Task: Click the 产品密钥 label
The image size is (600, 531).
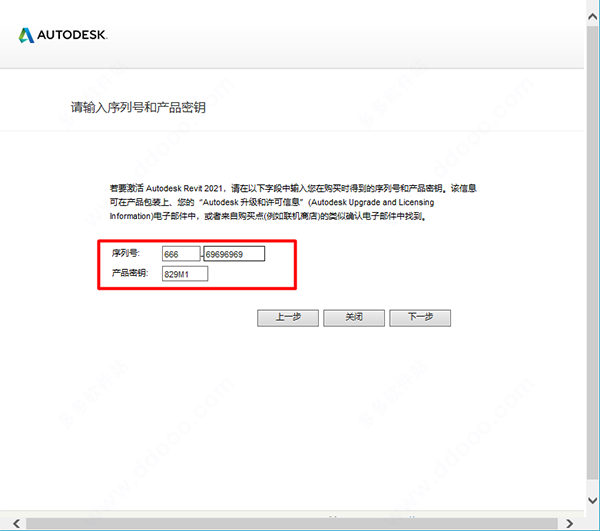Action: [130, 273]
